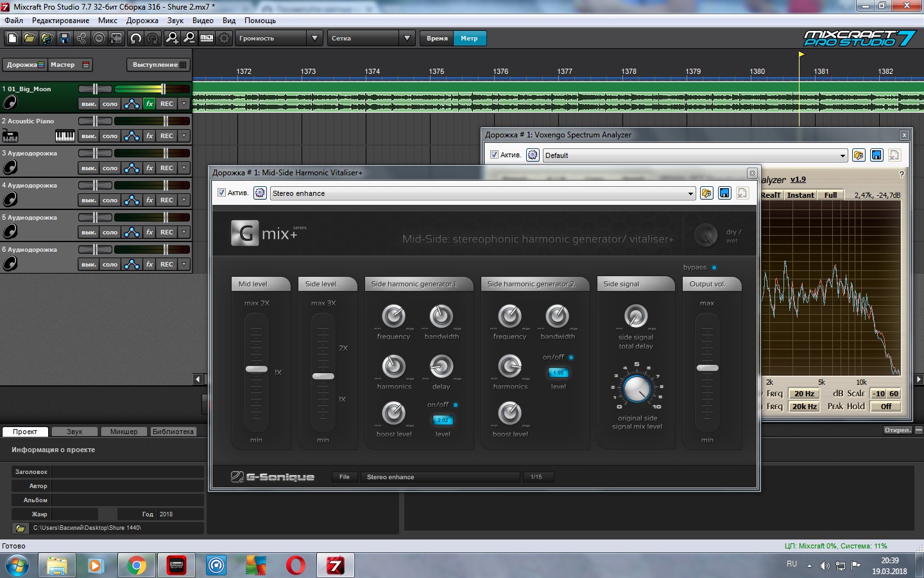Mute track 1 with вык. button
924x578 pixels.
coord(89,103)
